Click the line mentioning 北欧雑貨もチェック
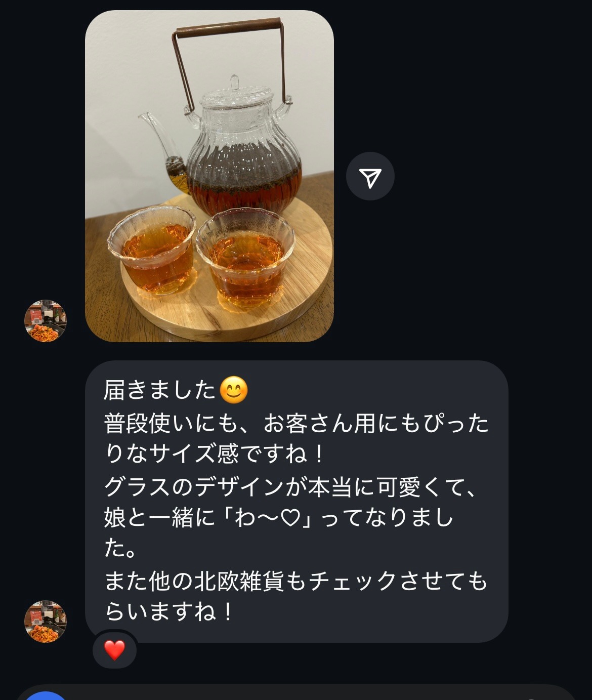Viewport: 592px width, 700px height. click(297, 581)
